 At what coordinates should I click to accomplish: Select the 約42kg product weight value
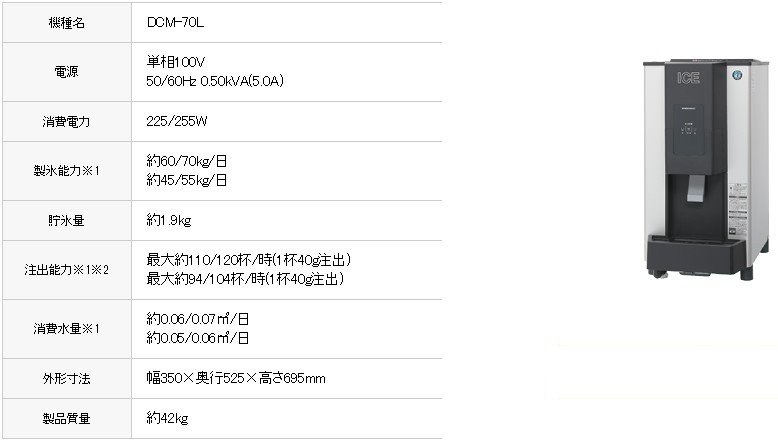pyautogui.click(x=167, y=418)
